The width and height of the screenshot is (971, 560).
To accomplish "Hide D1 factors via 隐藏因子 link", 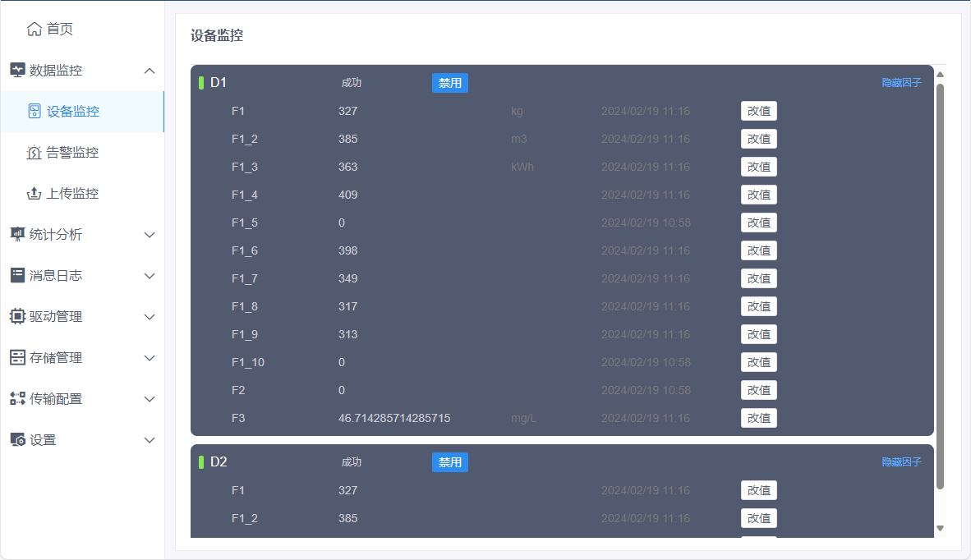I will (902, 82).
